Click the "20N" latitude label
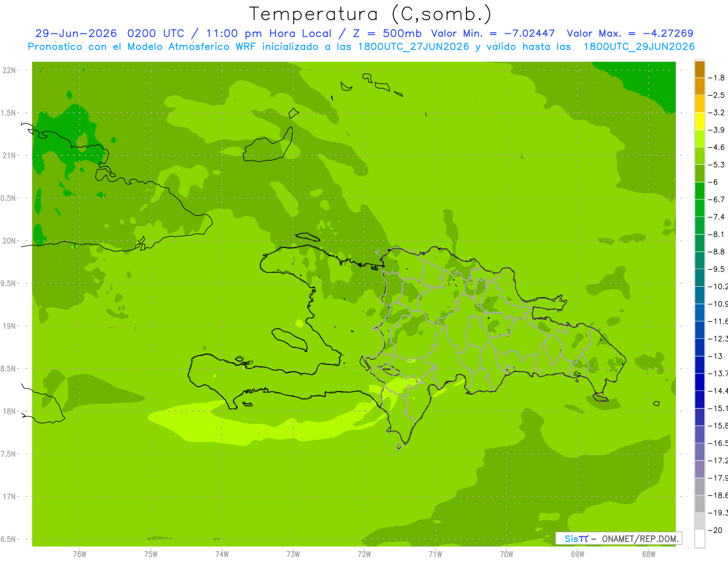Image resolution: width=728 pixels, height=562 pixels. 9,241
